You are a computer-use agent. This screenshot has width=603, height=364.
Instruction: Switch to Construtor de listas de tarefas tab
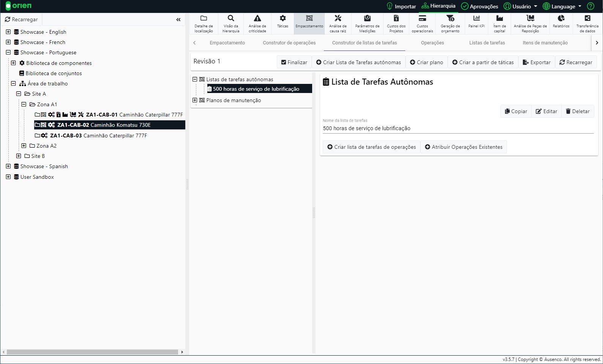[x=365, y=43]
